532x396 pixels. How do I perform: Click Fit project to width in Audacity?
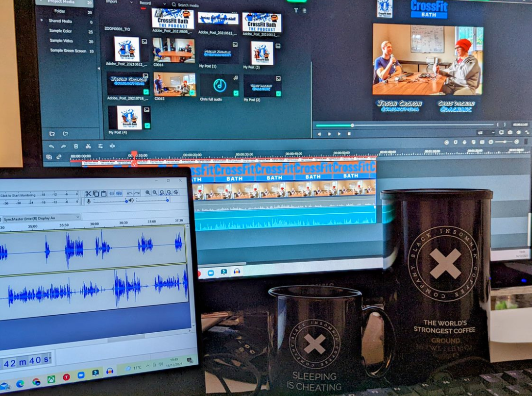coord(169,193)
